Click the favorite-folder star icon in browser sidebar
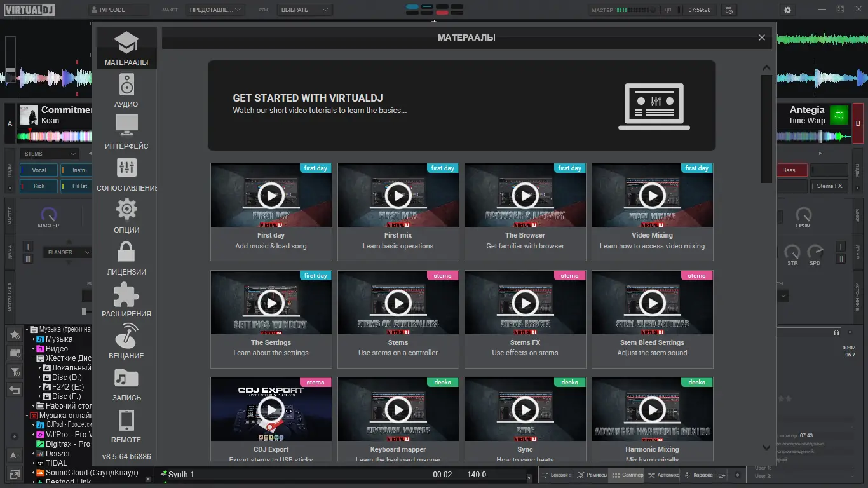The image size is (868, 488). pyautogui.click(x=14, y=334)
